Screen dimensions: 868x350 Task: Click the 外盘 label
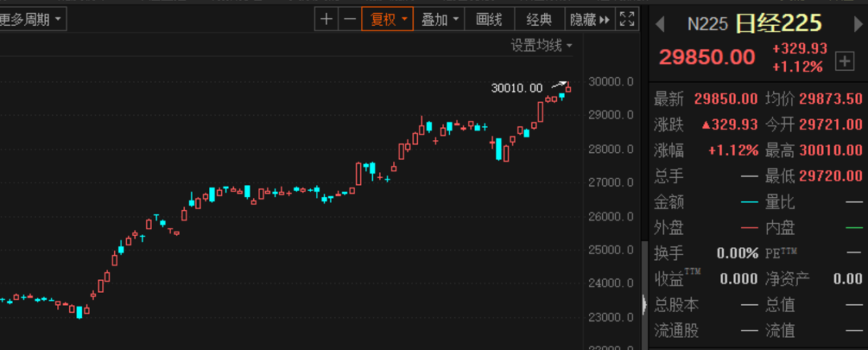[669, 228]
